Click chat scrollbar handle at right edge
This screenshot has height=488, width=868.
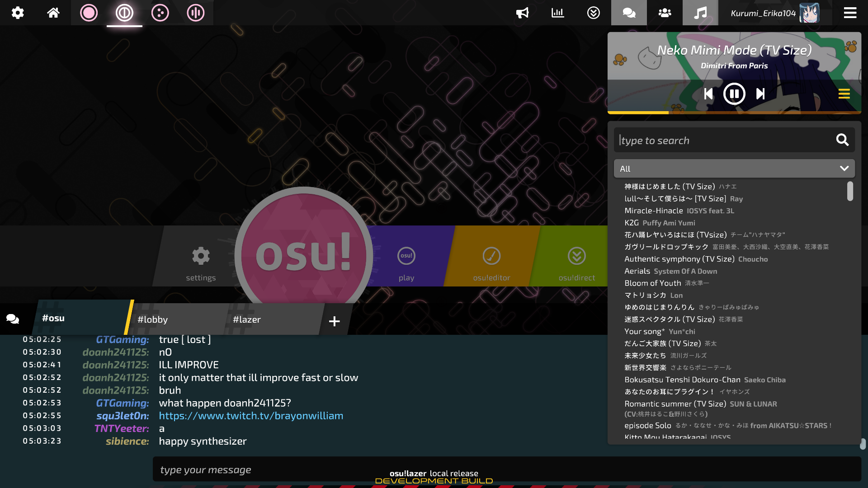(863, 444)
